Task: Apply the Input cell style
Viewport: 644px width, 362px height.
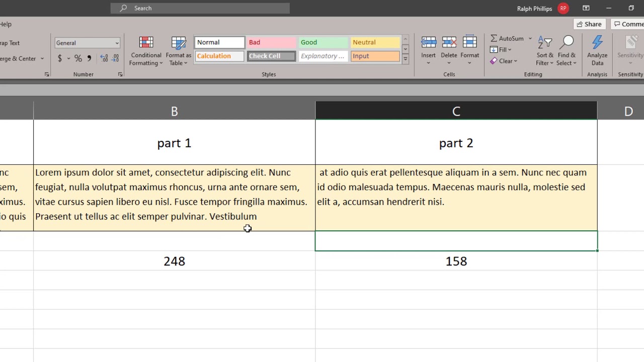Action: [x=375, y=56]
